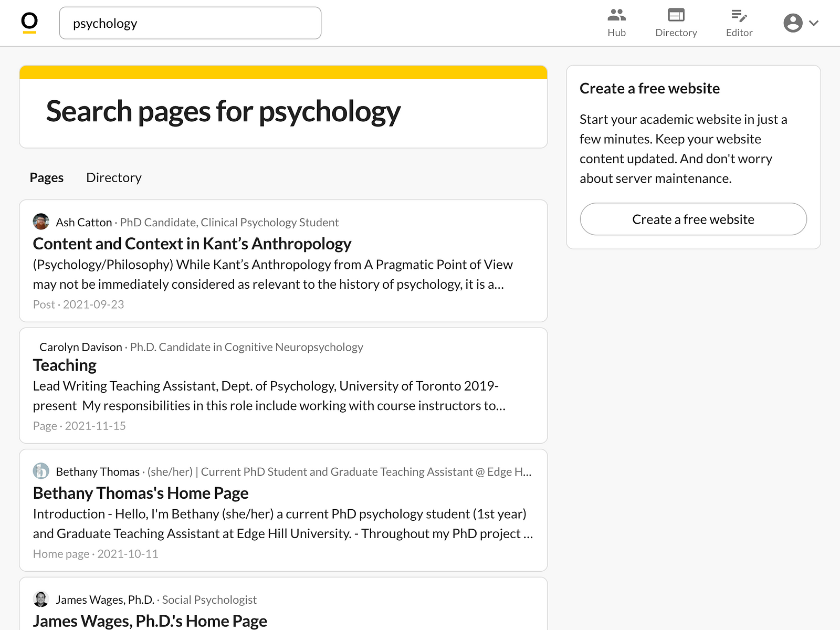Click Bethany Thomas's profile avatar

41,471
